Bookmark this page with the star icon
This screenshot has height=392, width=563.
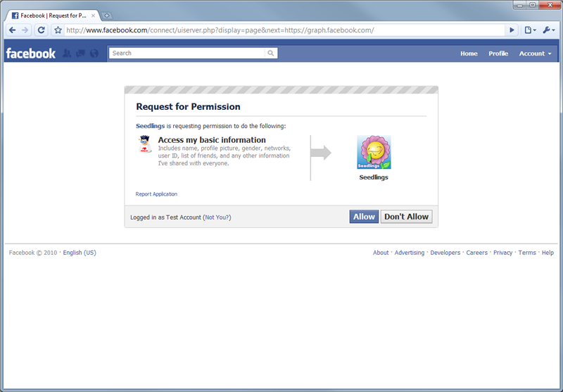58,30
